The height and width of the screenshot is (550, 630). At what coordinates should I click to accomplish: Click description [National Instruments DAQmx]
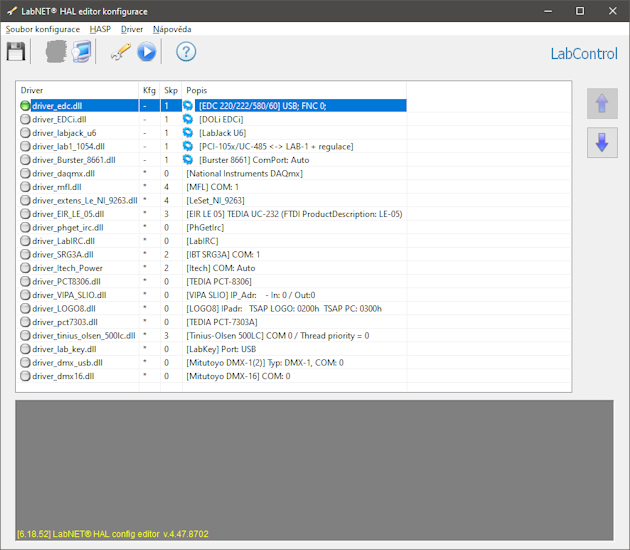point(244,174)
